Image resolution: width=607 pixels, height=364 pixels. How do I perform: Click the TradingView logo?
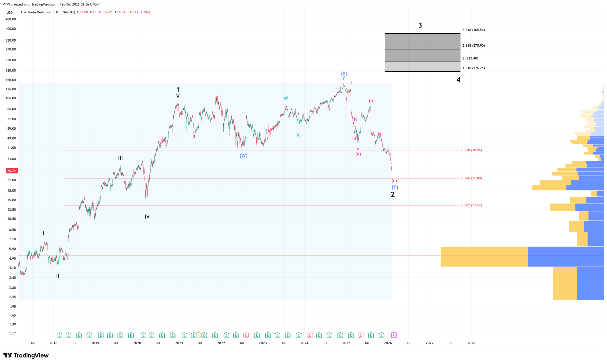click(x=26, y=355)
